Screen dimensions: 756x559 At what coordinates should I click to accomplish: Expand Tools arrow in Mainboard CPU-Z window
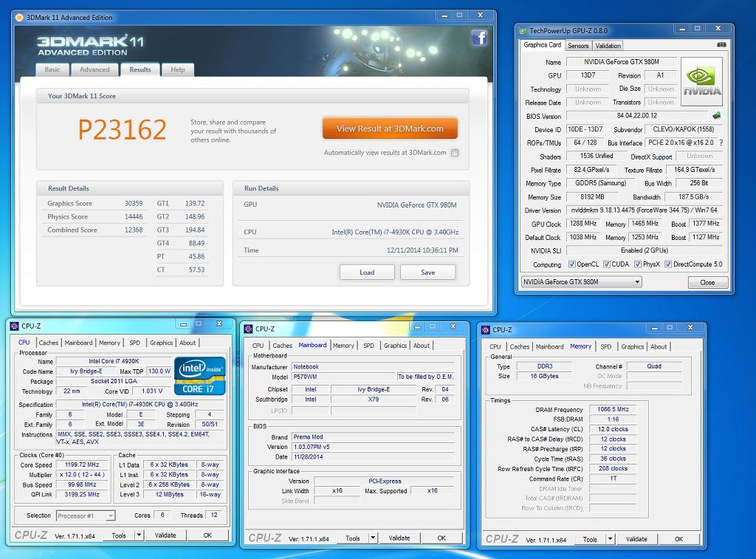tap(373, 538)
